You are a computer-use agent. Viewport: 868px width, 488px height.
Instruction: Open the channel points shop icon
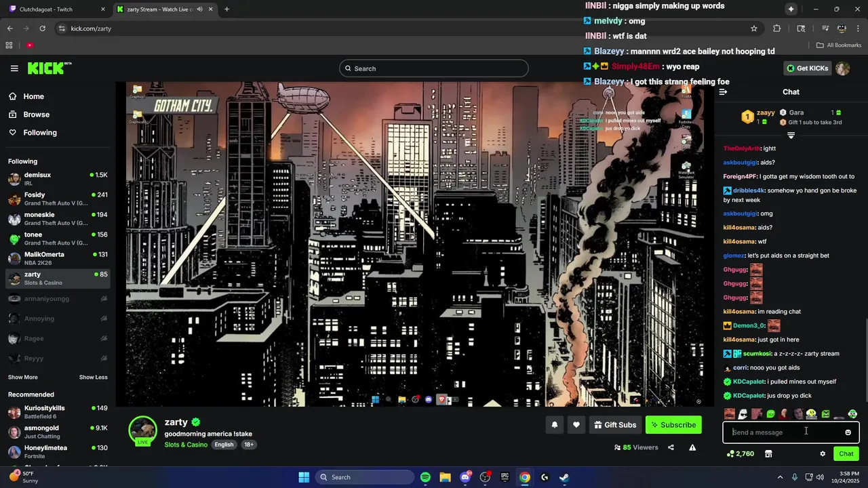(768, 454)
